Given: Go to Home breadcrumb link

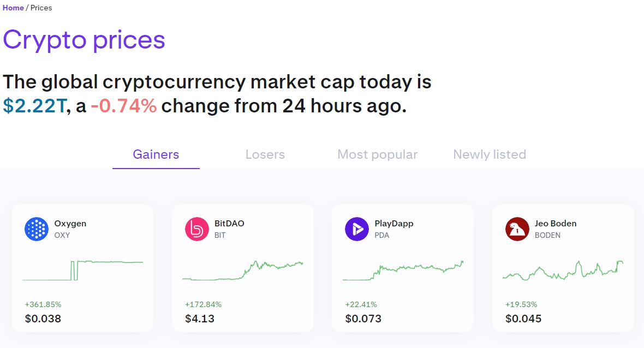Looking at the screenshot, I should [13, 8].
